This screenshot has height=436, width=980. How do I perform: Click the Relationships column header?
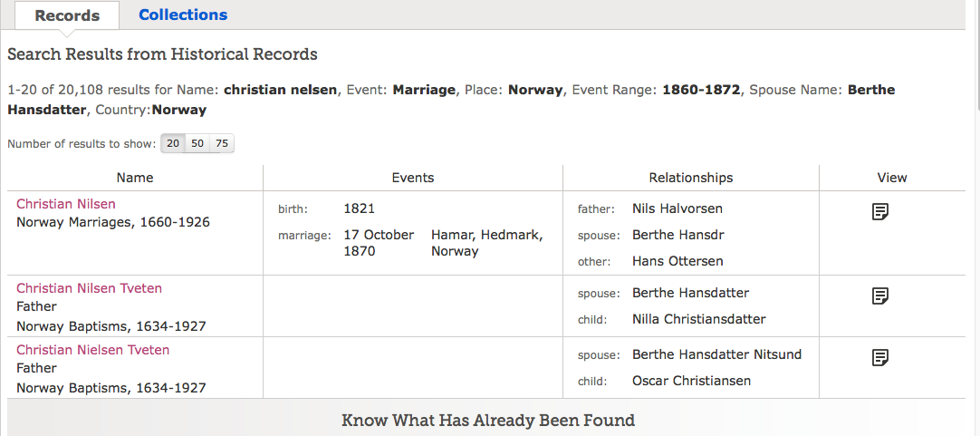691,178
